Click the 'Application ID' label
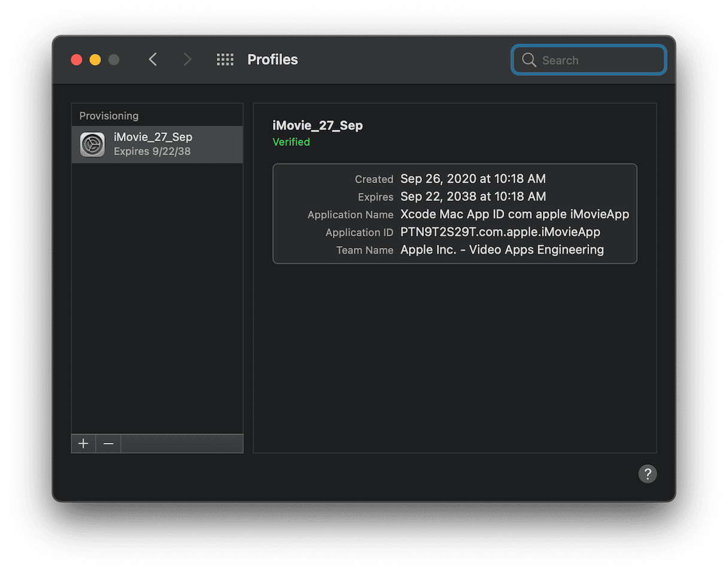The image size is (728, 571). [359, 232]
